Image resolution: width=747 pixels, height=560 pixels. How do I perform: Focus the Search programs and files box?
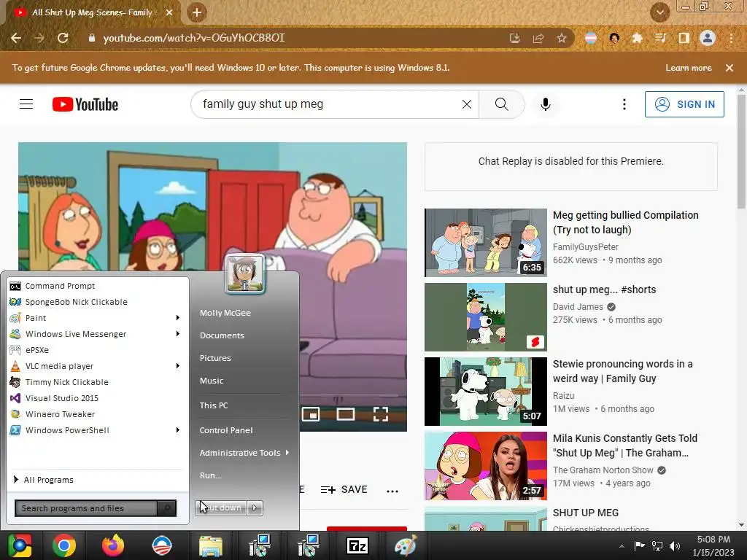point(86,508)
